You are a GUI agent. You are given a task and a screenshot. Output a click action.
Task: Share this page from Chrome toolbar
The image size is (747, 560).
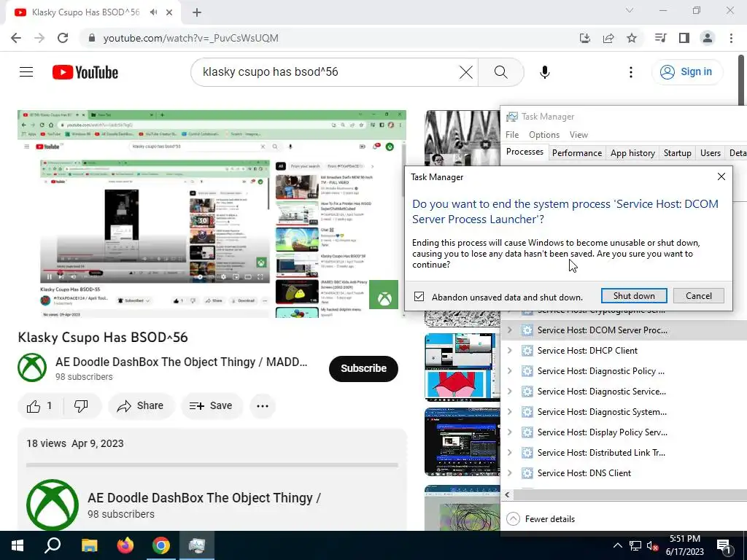[608, 38]
